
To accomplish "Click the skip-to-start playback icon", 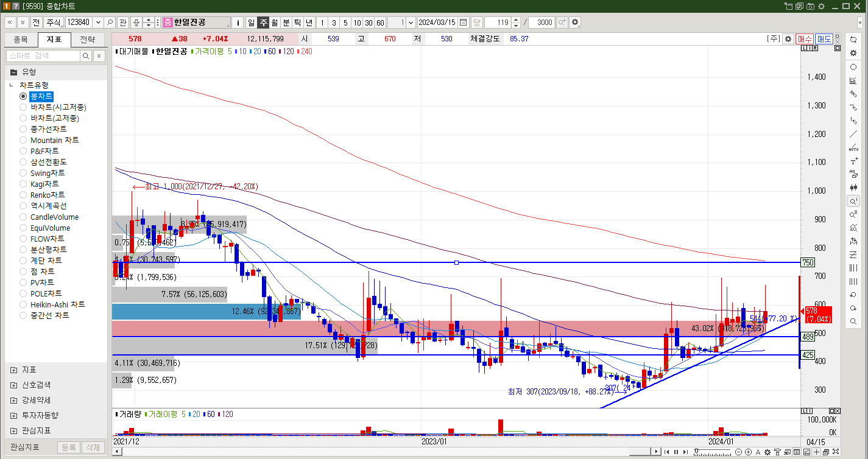I will [666, 452].
